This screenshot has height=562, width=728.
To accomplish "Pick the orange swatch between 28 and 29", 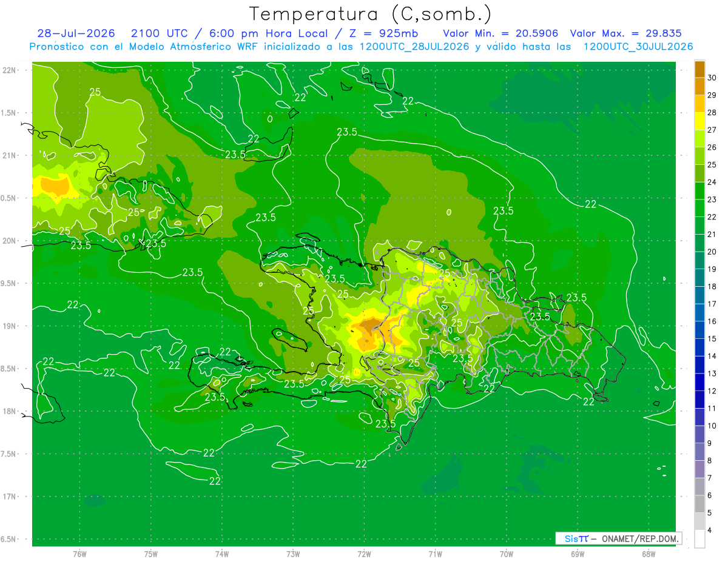I will coord(699,104).
